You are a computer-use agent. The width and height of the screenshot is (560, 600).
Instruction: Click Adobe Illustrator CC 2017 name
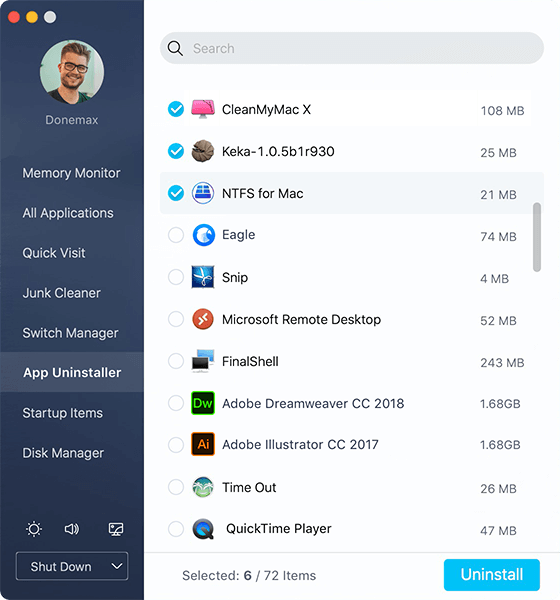pyautogui.click(x=300, y=445)
